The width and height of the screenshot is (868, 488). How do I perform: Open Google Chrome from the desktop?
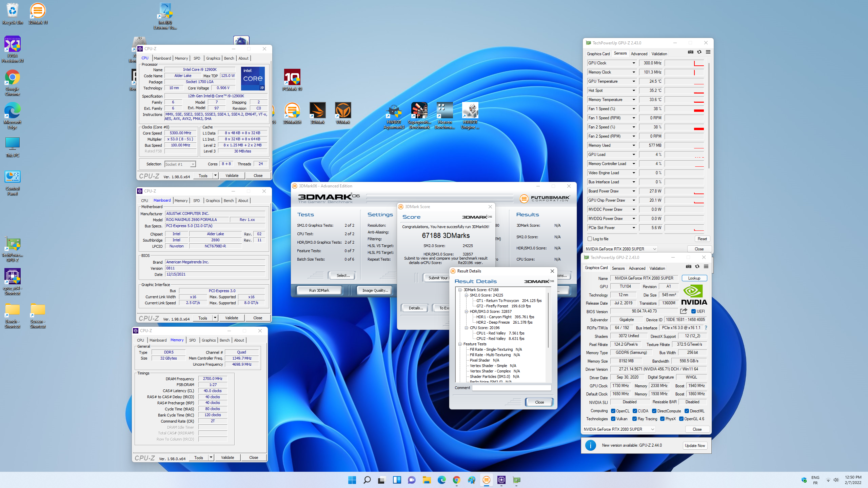[x=13, y=83]
